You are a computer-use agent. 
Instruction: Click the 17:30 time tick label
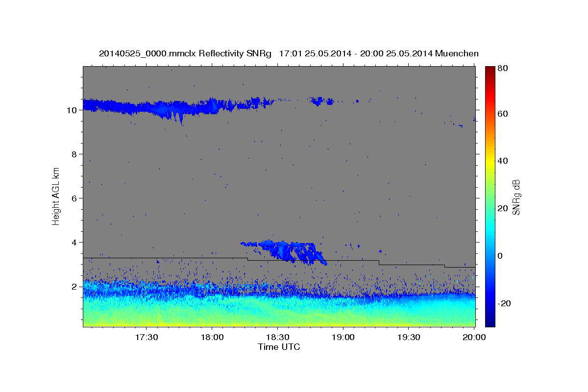pos(146,338)
